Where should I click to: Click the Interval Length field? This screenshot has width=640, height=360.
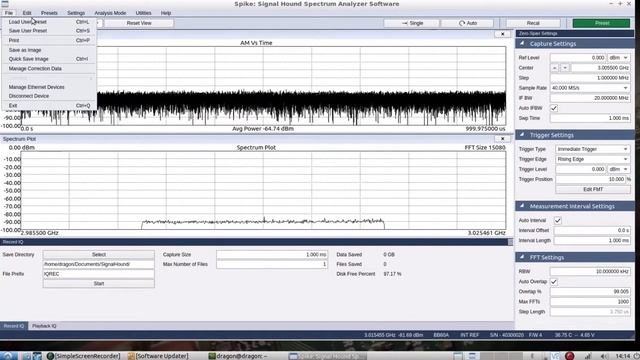click(592, 240)
